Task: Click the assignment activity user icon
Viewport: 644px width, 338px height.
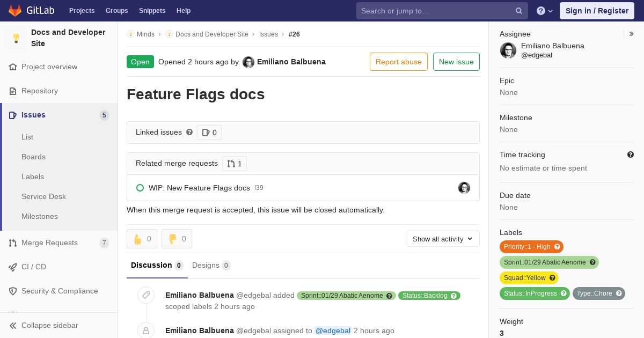Action: (x=146, y=330)
